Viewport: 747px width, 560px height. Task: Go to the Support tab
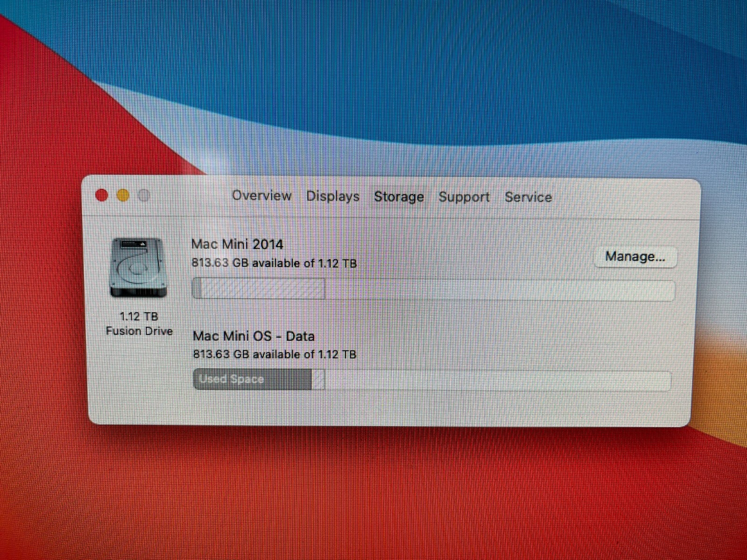464,197
